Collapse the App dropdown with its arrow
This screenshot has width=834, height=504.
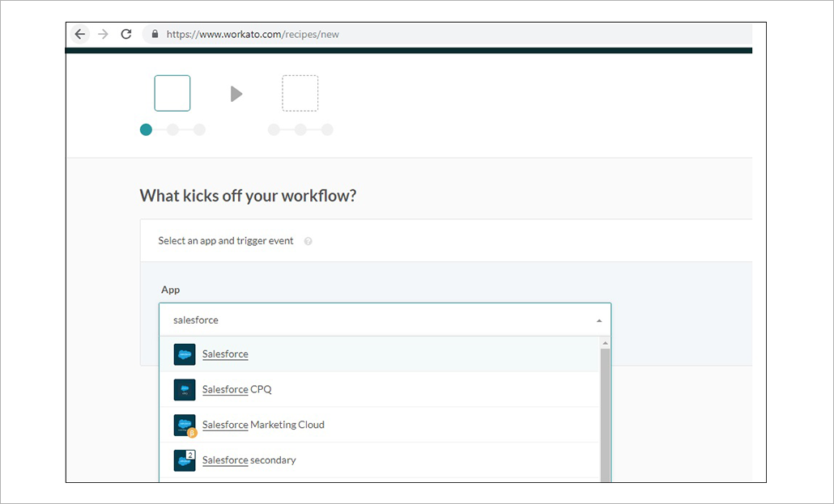click(x=599, y=320)
